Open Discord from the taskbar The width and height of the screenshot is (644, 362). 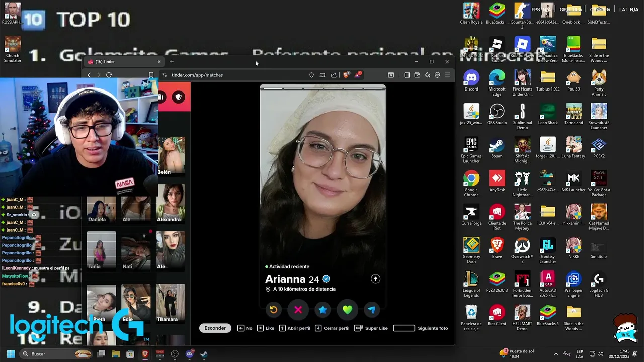click(x=189, y=354)
